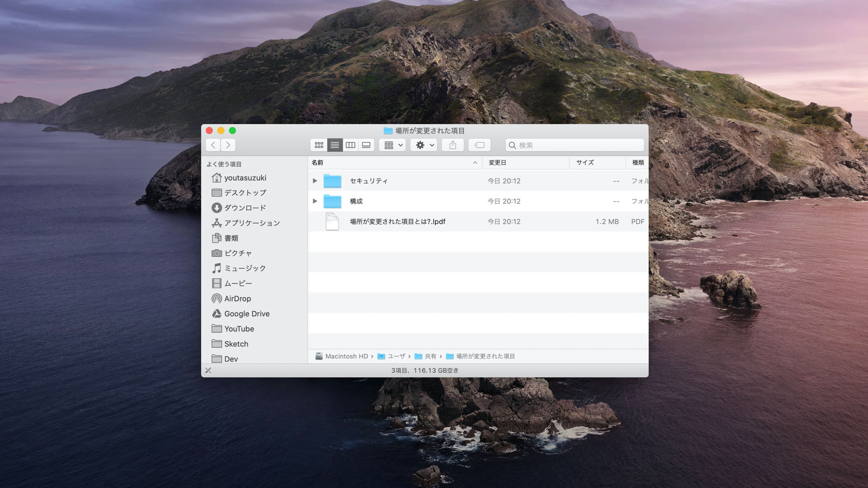This screenshot has width=868, height=488.
Task: Navigate back with back arrow button
Action: (x=213, y=144)
